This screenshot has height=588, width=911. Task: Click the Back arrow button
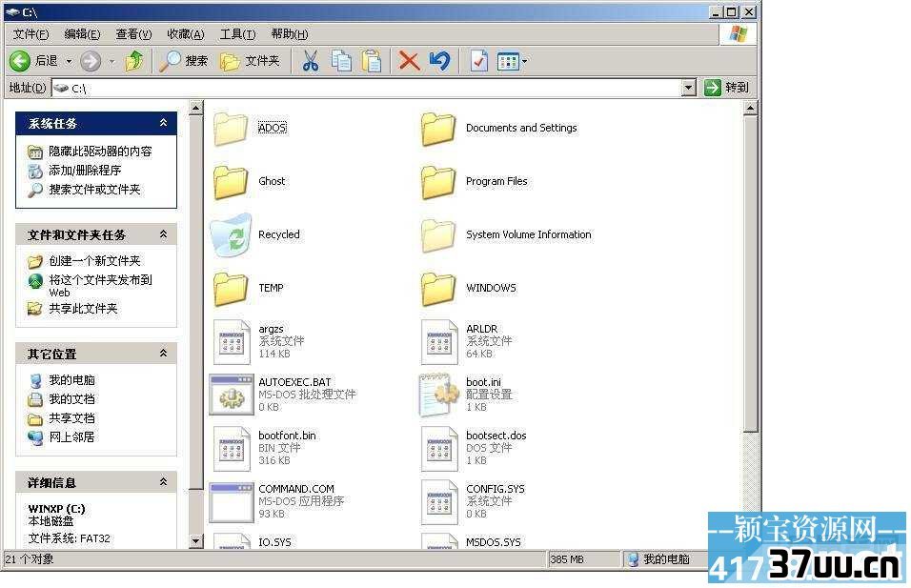point(20,60)
